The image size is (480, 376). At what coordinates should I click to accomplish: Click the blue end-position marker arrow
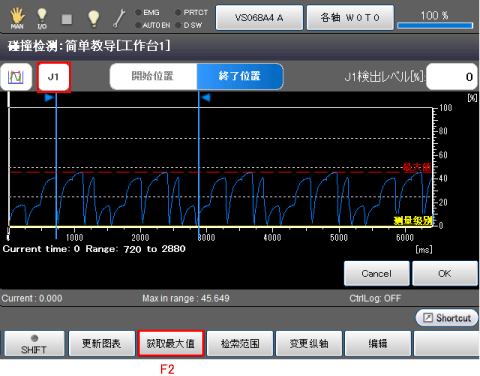(x=206, y=98)
